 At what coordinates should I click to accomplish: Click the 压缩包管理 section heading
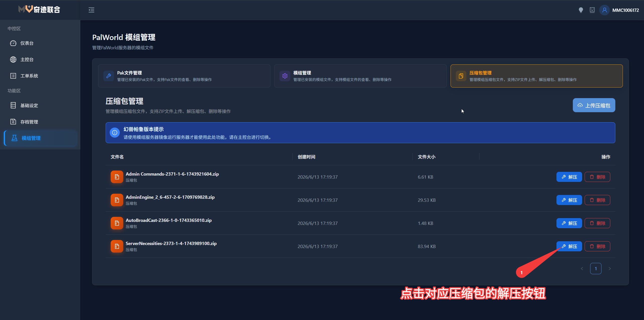(124, 101)
